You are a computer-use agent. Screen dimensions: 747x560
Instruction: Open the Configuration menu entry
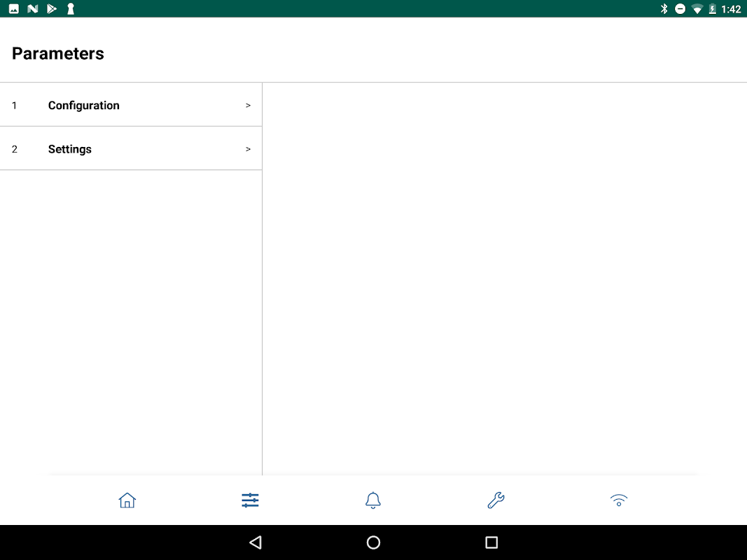point(131,105)
